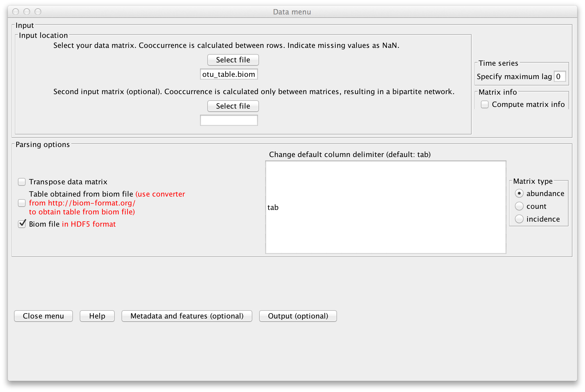Click first Select file button for data matrix
Image resolution: width=585 pixels, height=392 pixels.
pos(233,60)
